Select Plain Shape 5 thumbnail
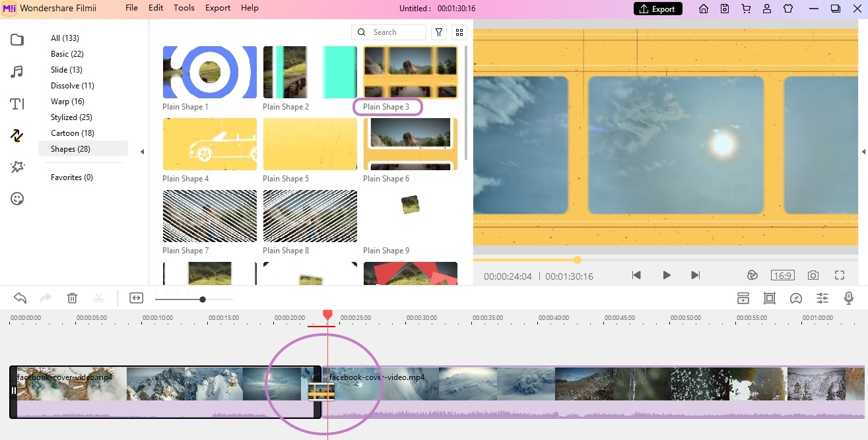The width and height of the screenshot is (868, 440). click(310, 144)
